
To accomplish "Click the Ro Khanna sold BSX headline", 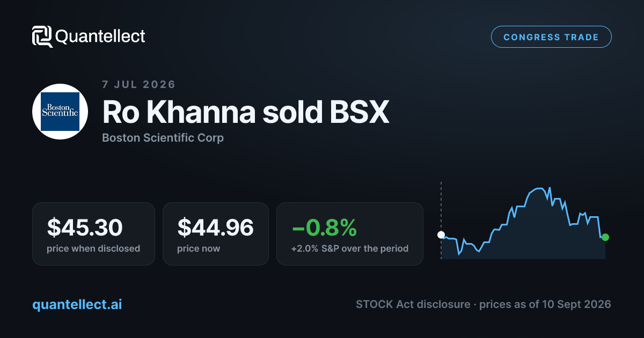I will (x=246, y=112).
